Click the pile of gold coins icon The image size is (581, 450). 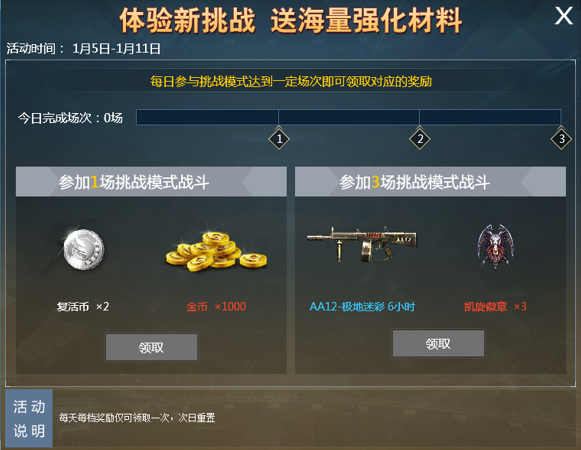216,251
